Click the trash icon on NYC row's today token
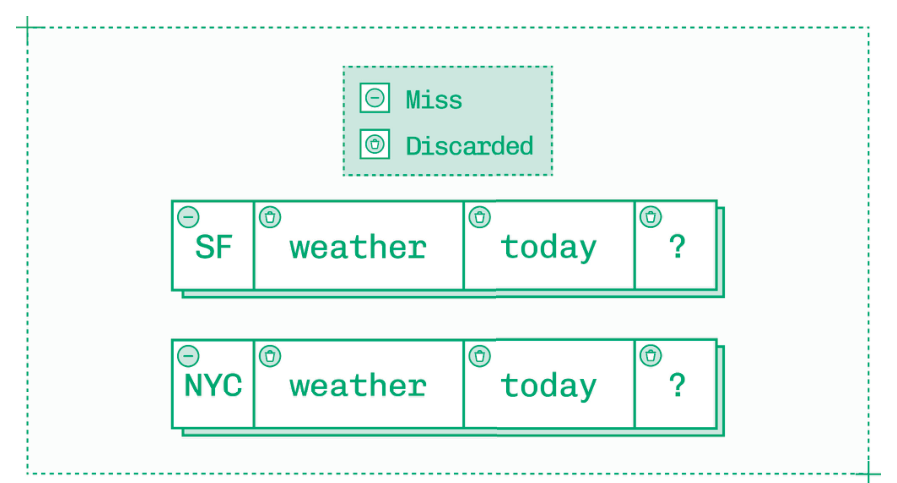897x483 pixels. [480, 355]
